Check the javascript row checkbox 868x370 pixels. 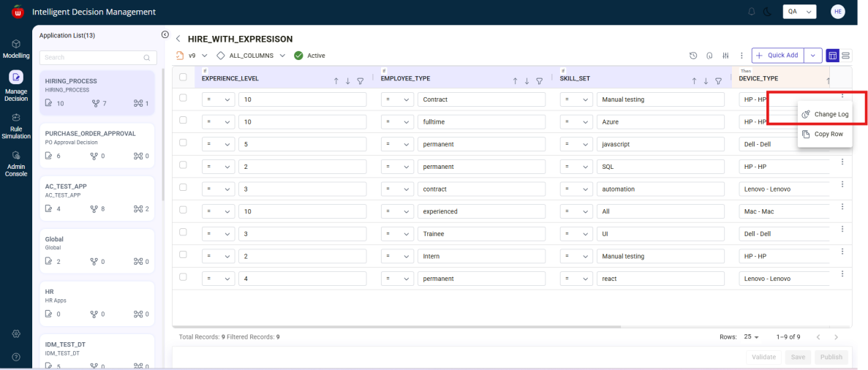click(x=184, y=143)
